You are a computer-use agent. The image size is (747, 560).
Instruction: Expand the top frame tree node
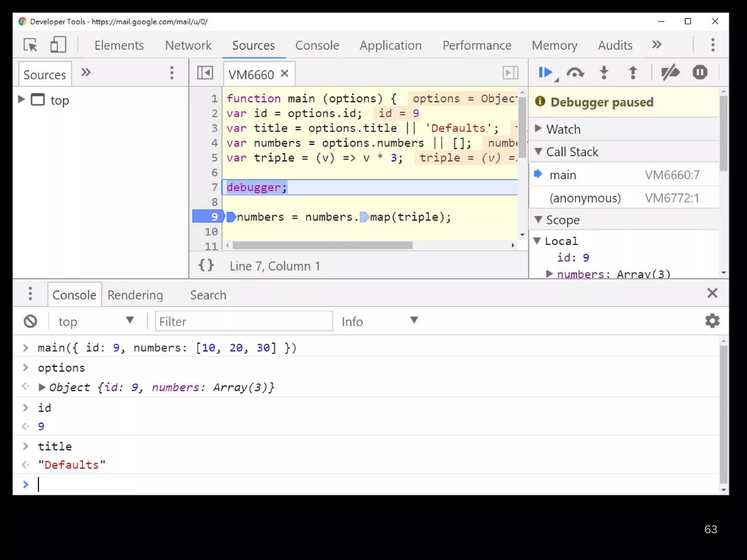coord(21,99)
